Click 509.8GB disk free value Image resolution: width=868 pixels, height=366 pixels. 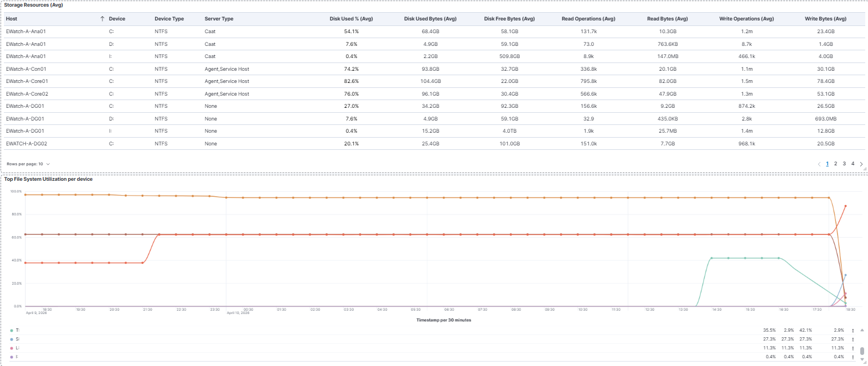tap(510, 56)
